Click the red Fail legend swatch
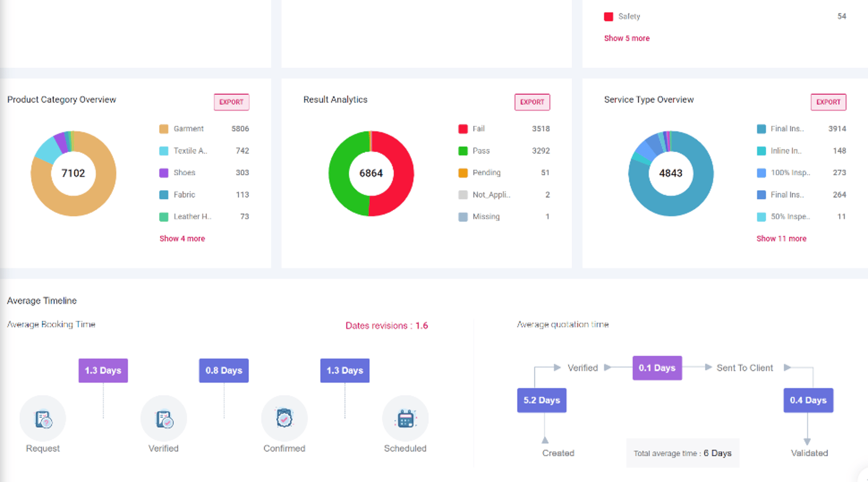Screen dimensions: 868x482 click(x=463, y=129)
